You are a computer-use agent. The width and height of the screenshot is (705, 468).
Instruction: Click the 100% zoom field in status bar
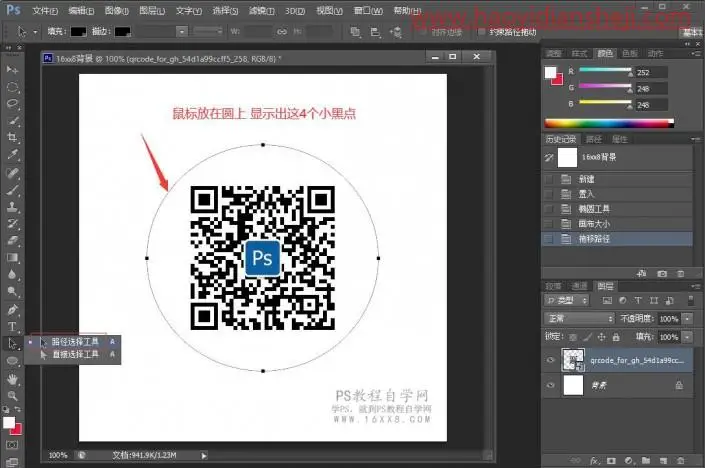(x=58, y=455)
